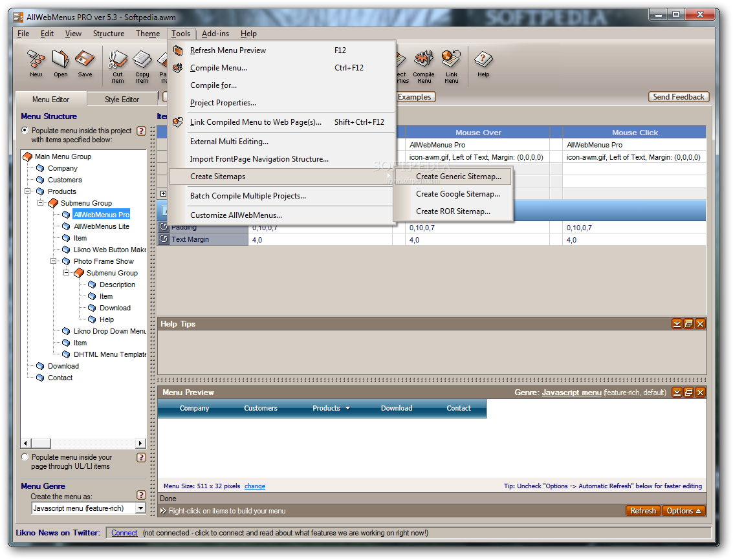The image size is (733, 560).
Task: Choose Create ROR Sitemap... submenu entry
Action: click(x=453, y=211)
